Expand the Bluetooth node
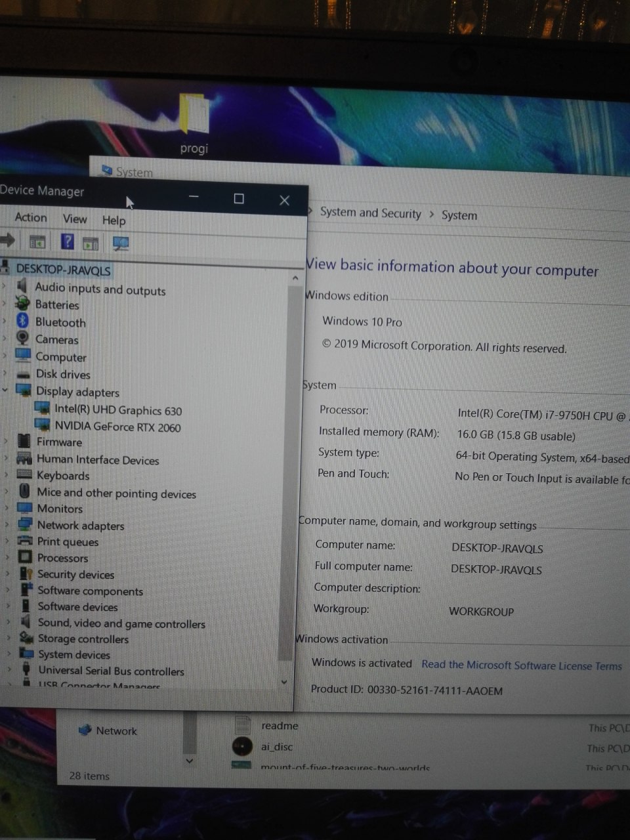The image size is (630, 840). tap(5, 321)
